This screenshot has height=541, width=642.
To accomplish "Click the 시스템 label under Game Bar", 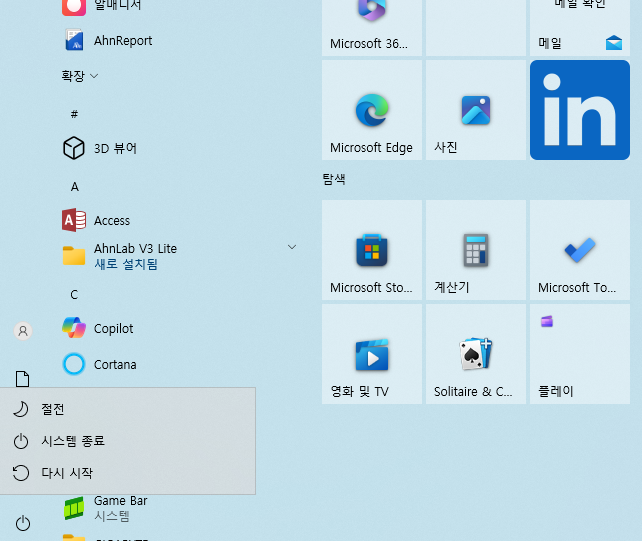I will coord(112,516).
